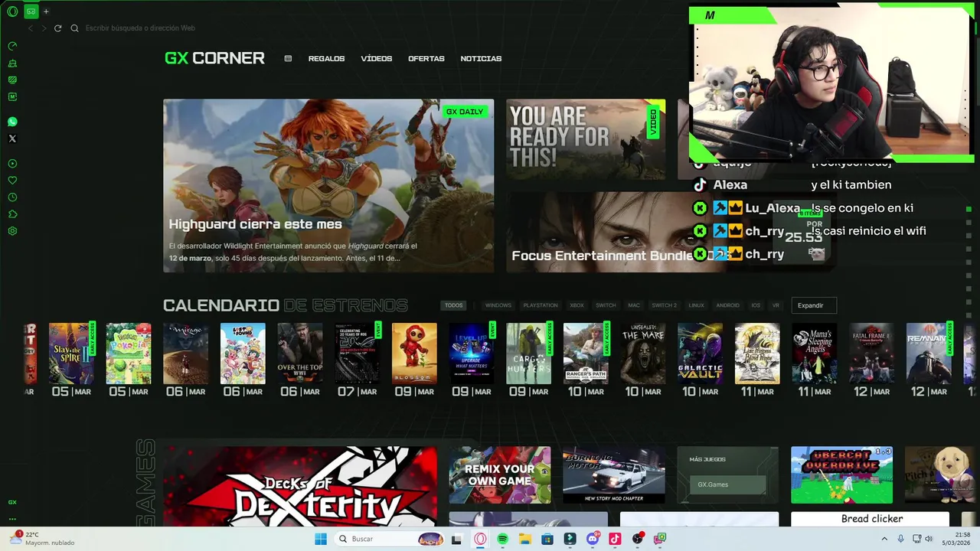Open the striped panel icon in sidebar
The width and height of the screenshot is (980, 551).
12,80
